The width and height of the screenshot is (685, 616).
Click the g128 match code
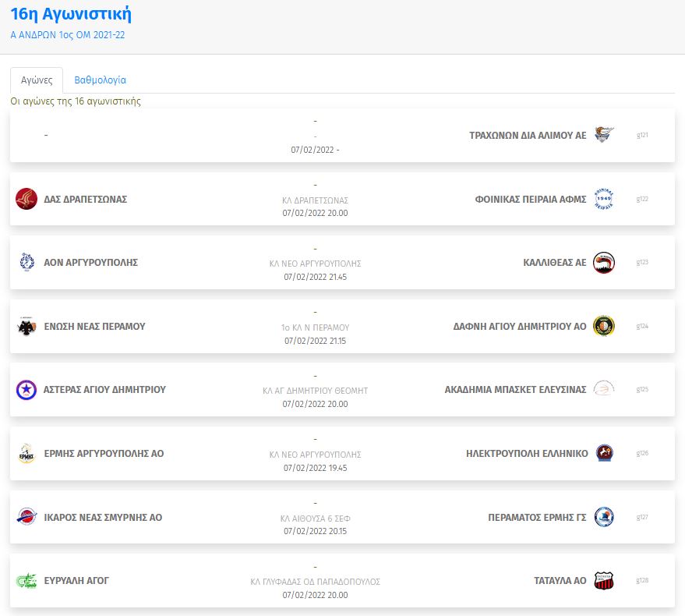[x=642, y=580]
